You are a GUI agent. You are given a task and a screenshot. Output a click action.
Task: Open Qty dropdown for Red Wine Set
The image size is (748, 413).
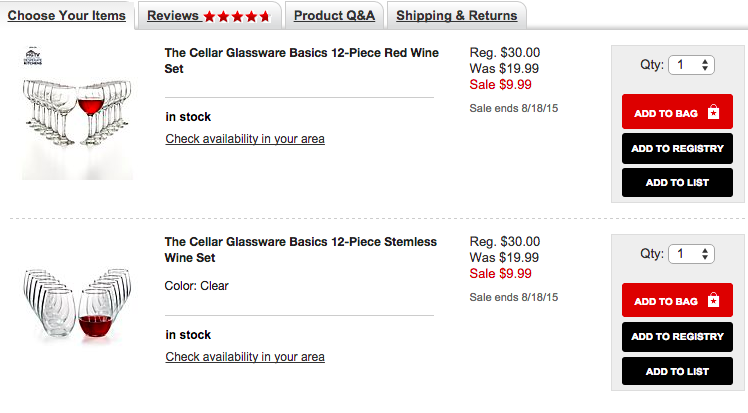(691, 65)
